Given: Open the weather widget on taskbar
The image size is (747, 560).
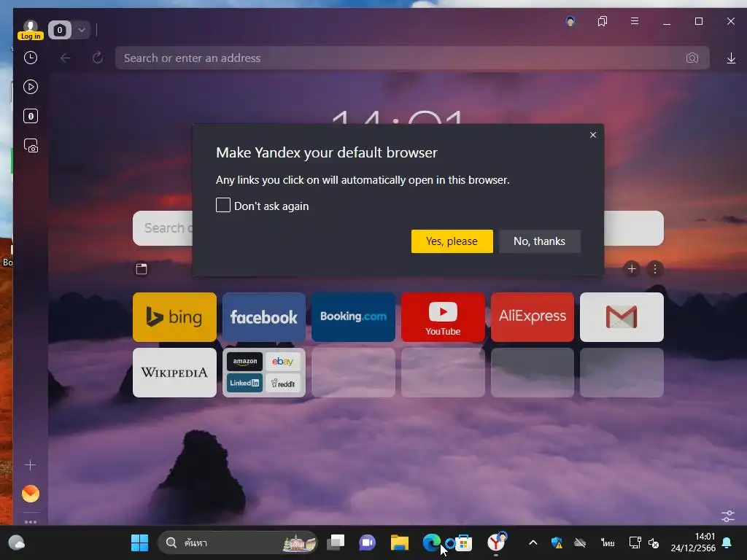Looking at the screenshot, I should 17,542.
